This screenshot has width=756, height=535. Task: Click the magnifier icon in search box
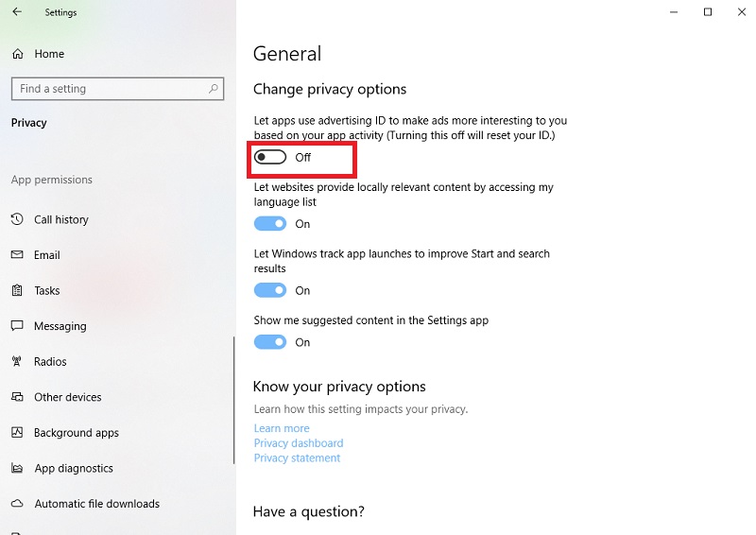tap(214, 89)
